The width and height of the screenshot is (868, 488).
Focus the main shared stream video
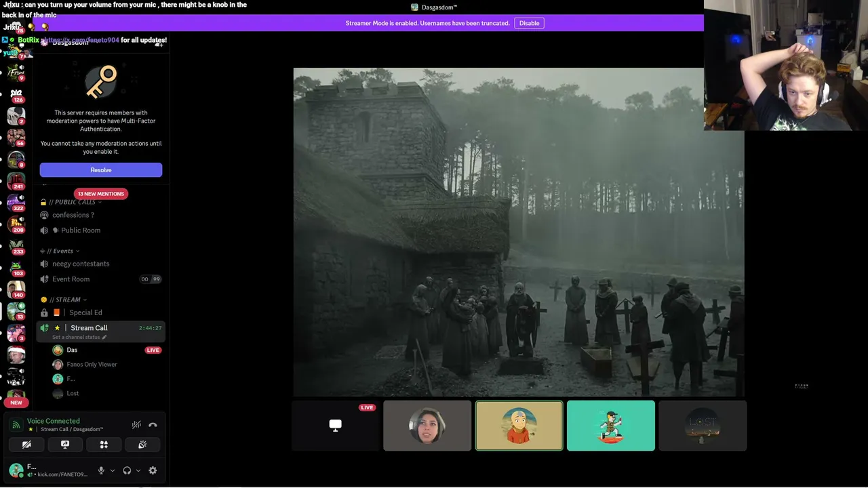(x=519, y=232)
